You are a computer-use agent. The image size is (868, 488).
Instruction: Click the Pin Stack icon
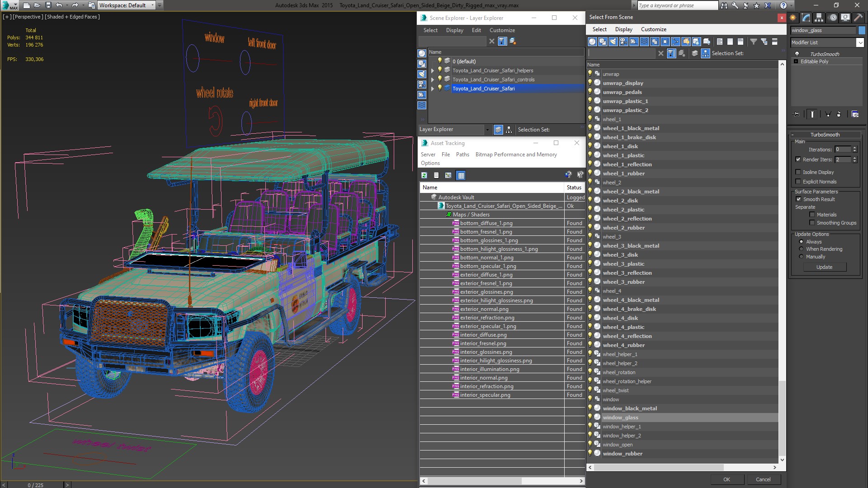pos(797,114)
